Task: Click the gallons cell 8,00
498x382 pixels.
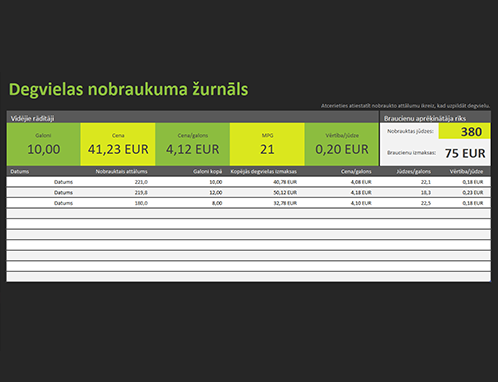Action: tap(217, 203)
